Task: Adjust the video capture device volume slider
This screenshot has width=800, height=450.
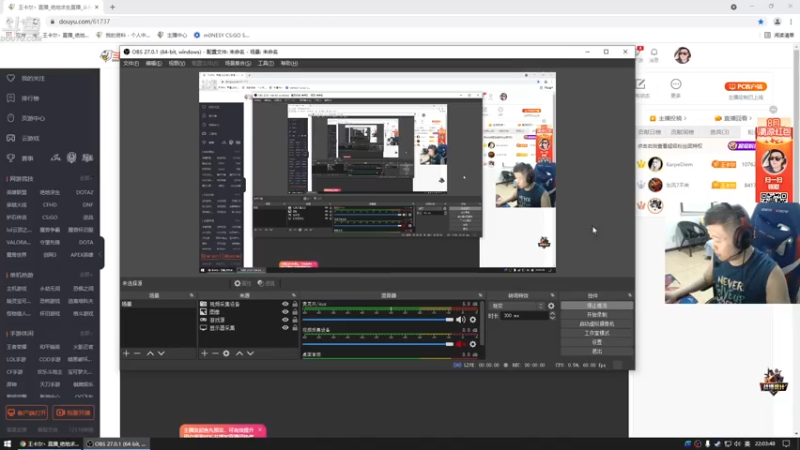Action: click(x=378, y=344)
